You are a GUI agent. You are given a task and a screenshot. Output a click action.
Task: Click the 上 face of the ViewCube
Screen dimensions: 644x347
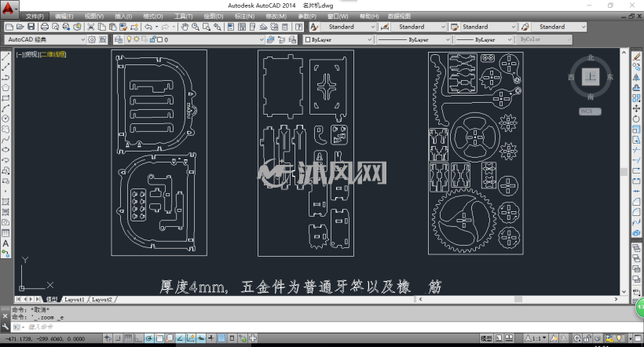[x=590, y=77]
